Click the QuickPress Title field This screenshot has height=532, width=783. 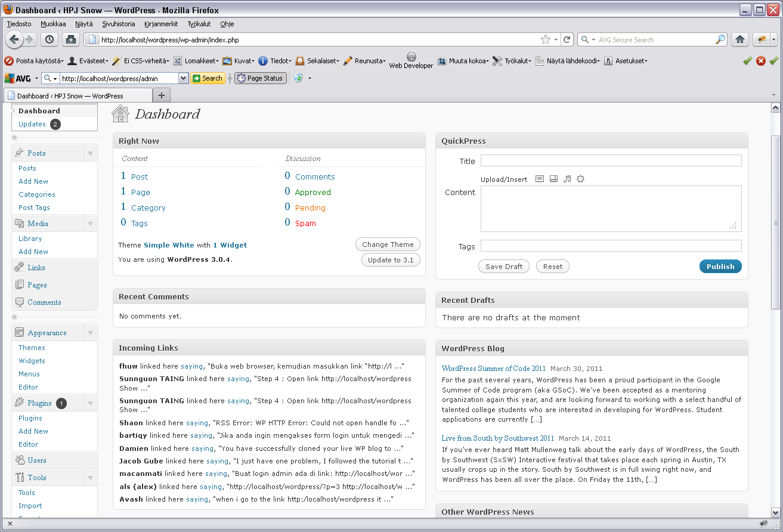coord(611,160)
